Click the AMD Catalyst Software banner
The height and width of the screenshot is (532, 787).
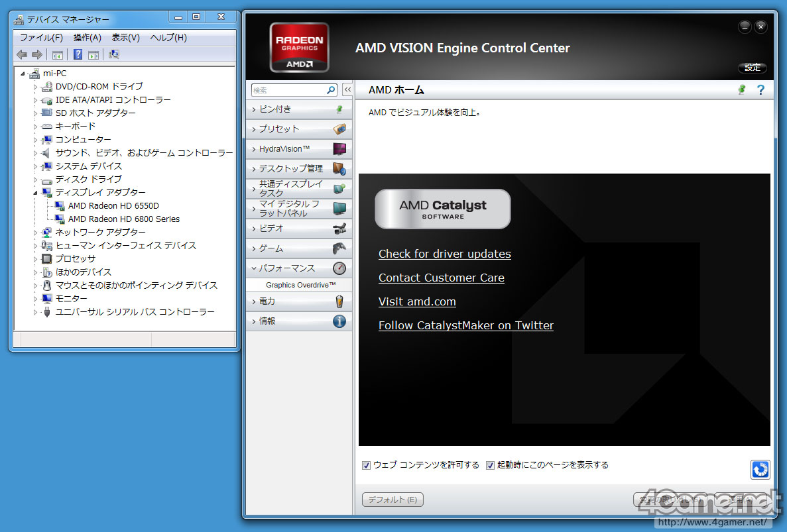coord(443,209)
